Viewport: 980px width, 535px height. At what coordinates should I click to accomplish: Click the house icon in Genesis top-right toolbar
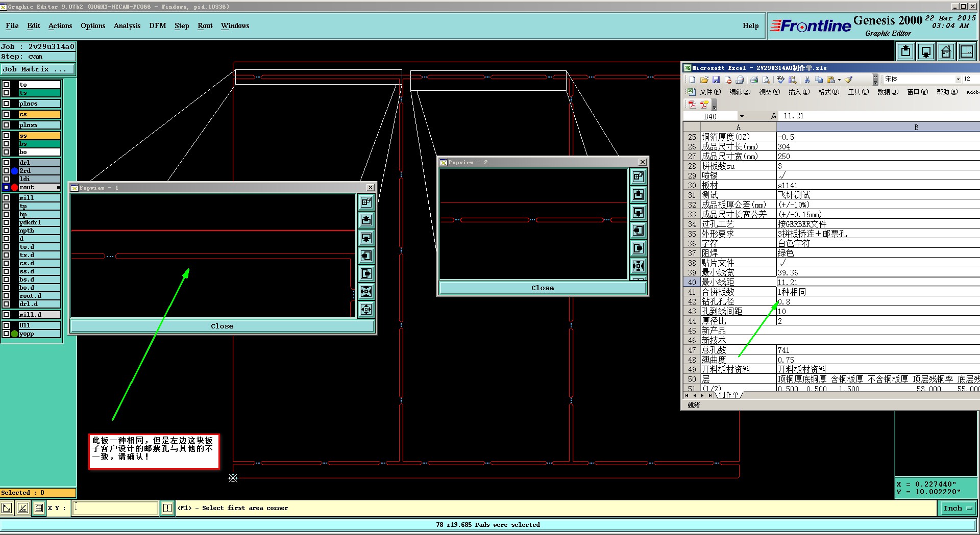(x=946, y=52)
